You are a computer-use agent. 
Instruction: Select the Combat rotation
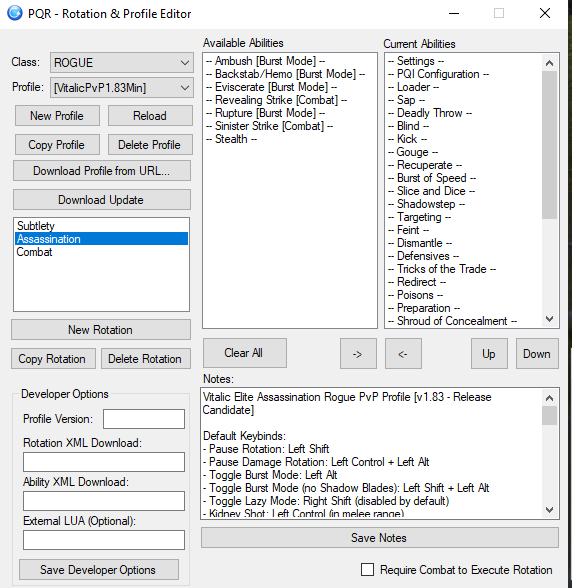(34, 252)
